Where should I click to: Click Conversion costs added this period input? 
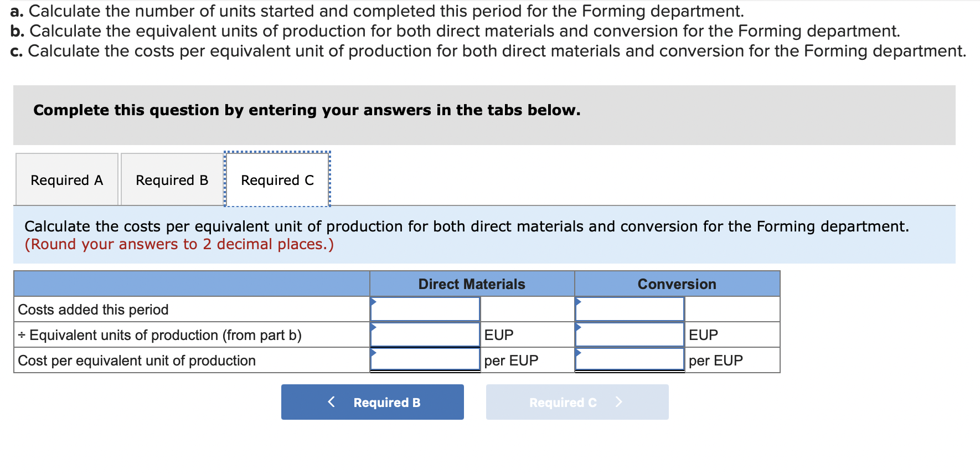[630, 309]
